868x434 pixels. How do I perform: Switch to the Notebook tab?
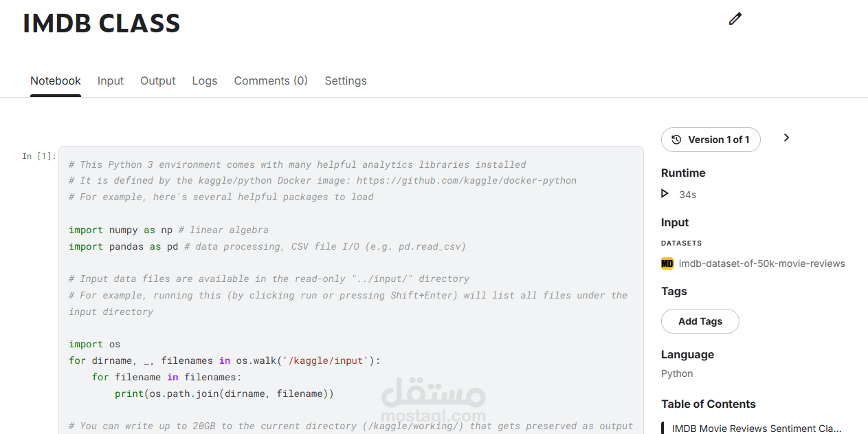click(56, 80)
